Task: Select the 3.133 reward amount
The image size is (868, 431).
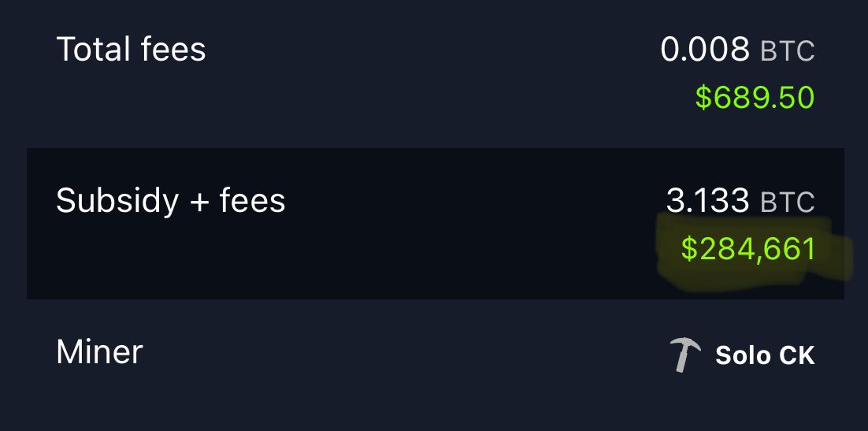Action: click(x=707, y=202)
